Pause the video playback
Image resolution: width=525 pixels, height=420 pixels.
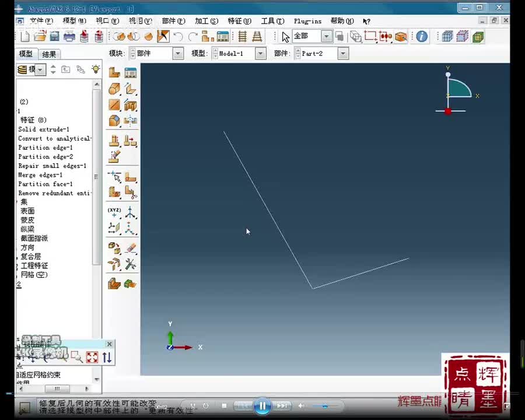coord(262,406)
